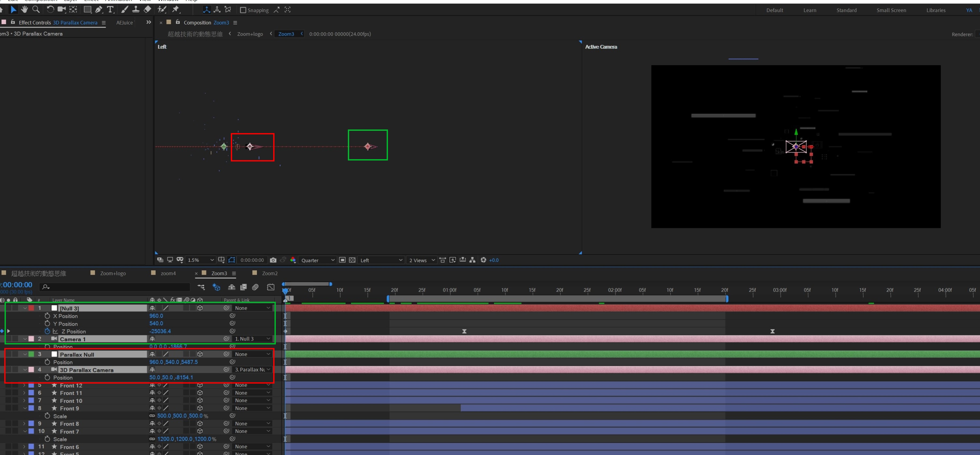
Task: Switch to the Zoom2 timeline tab
Action: point(269,273)
